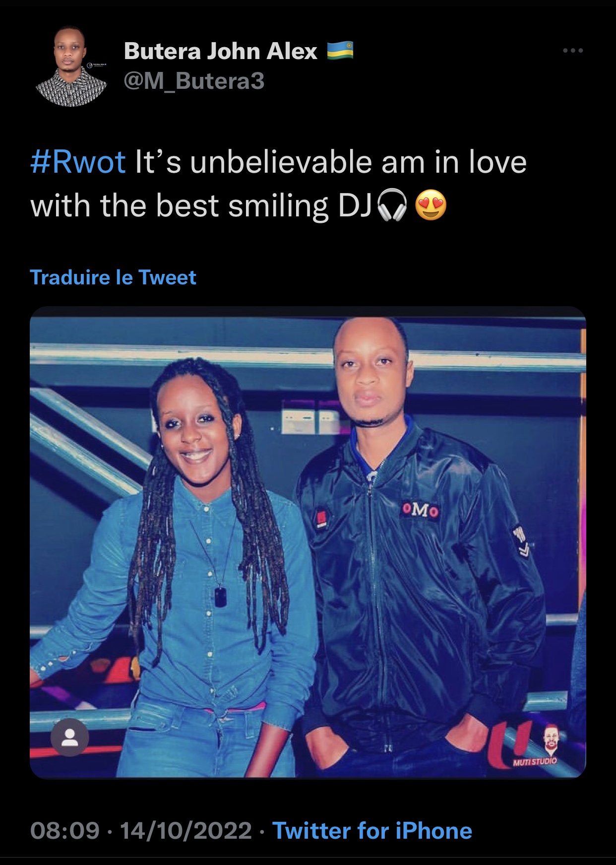Open the Butera John Alex display name
The height and width of the screenshot is (865, 616).
coord(221,51)
